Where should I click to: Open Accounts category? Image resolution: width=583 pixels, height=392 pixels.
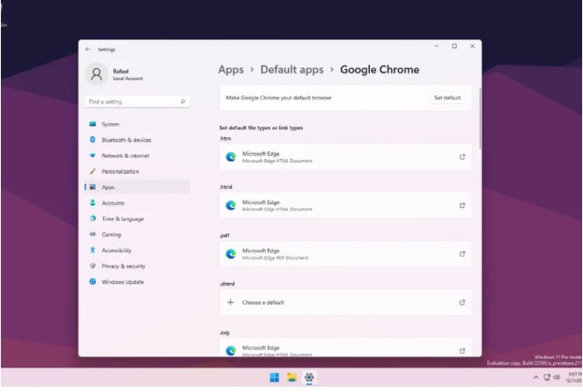tap(137, 203)
